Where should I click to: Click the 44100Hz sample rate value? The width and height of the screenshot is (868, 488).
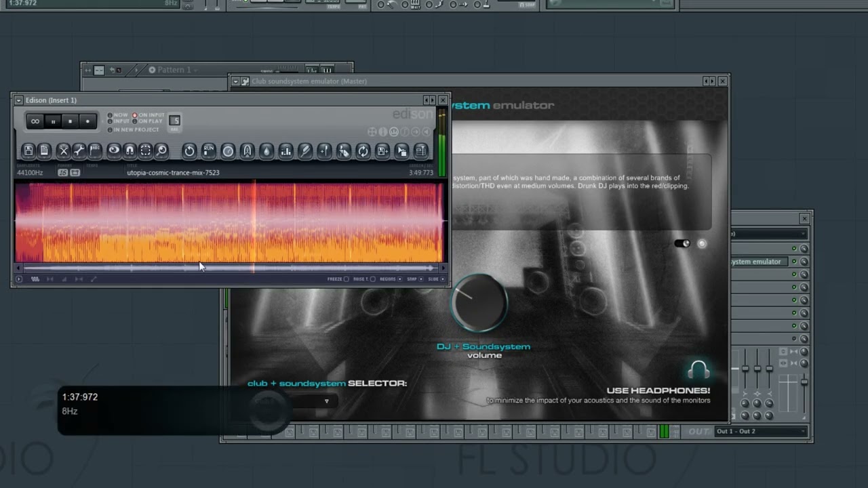pyautogui.click(x=30, y=173)
